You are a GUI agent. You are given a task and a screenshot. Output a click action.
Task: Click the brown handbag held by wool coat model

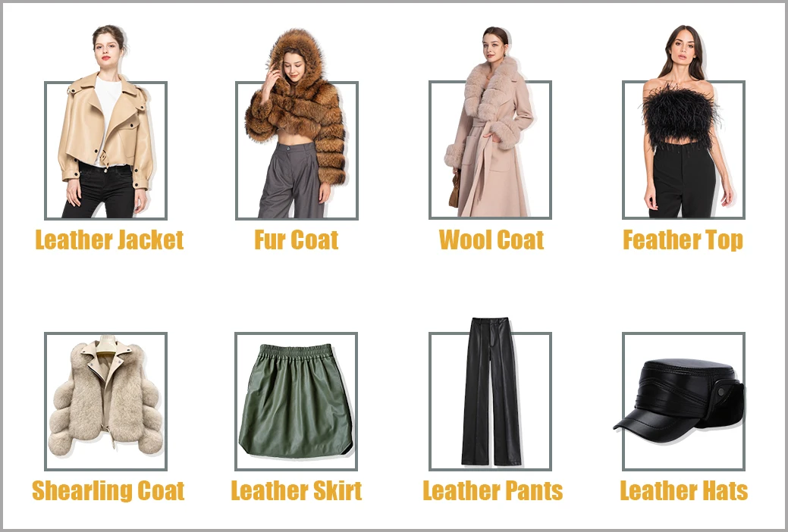[x=454, y=189]
